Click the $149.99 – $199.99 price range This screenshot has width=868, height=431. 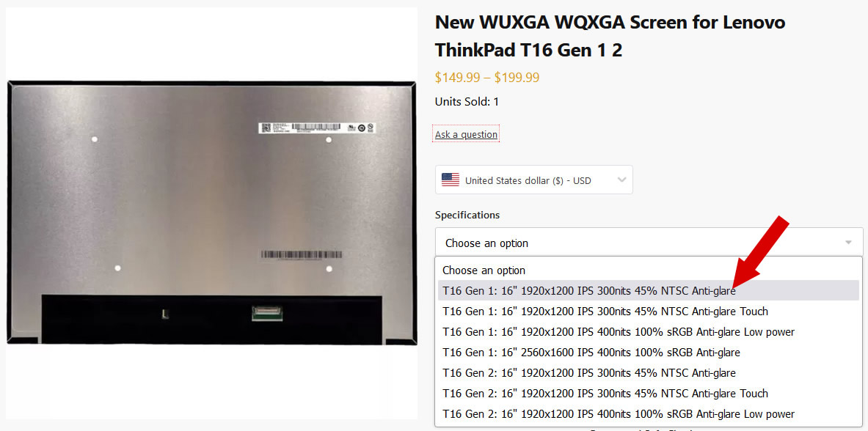click(487, 78)
